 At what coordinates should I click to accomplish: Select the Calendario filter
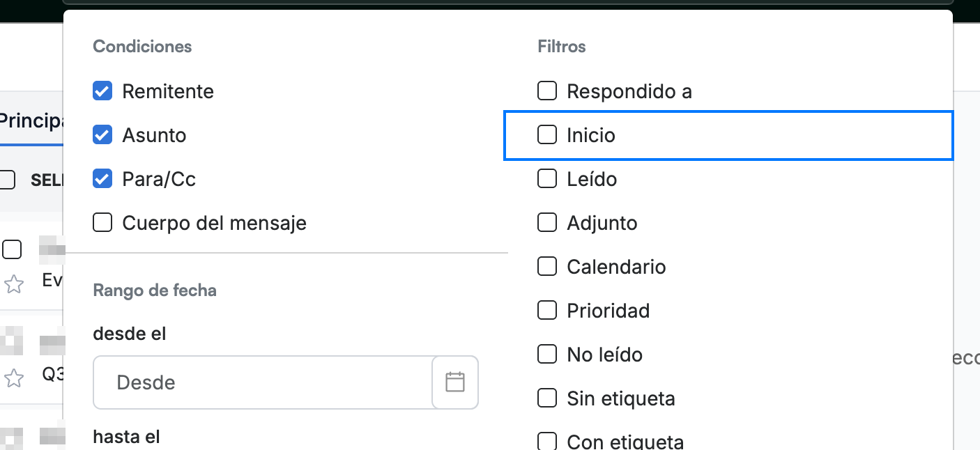[x=547, y=267]
